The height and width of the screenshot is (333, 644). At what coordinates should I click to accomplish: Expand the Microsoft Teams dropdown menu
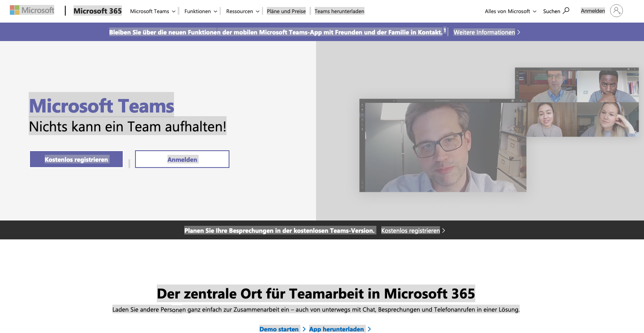point(153,11)
